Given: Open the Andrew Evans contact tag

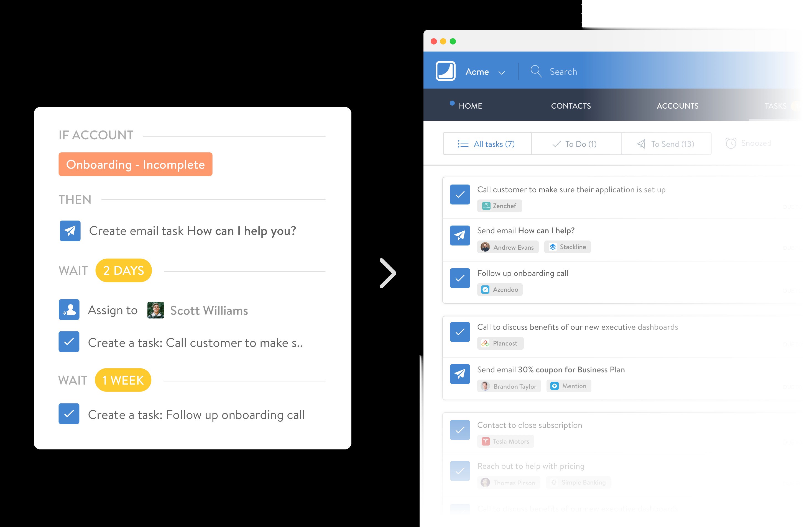Looking at the screenshot, I should [507, 247].
